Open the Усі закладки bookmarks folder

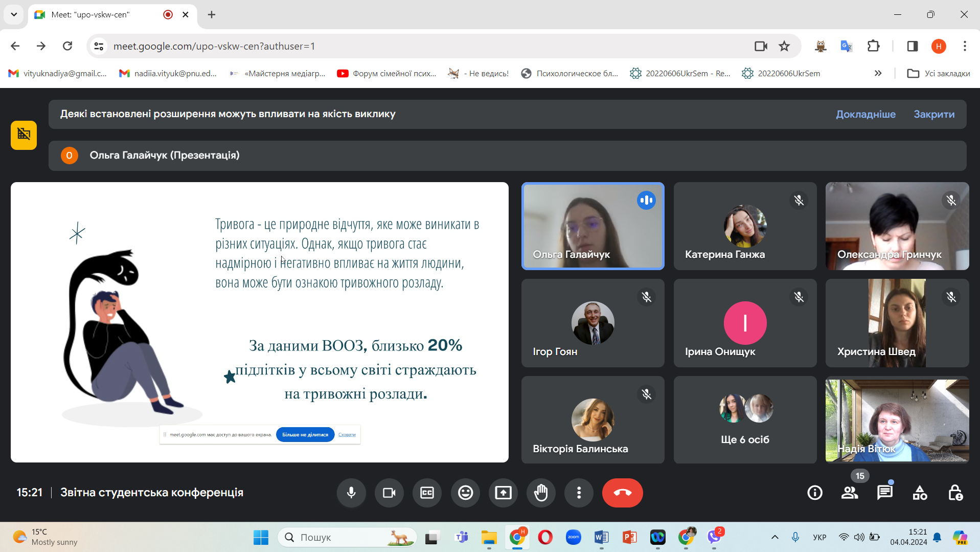pyautogui.click(x=939, y=73)
